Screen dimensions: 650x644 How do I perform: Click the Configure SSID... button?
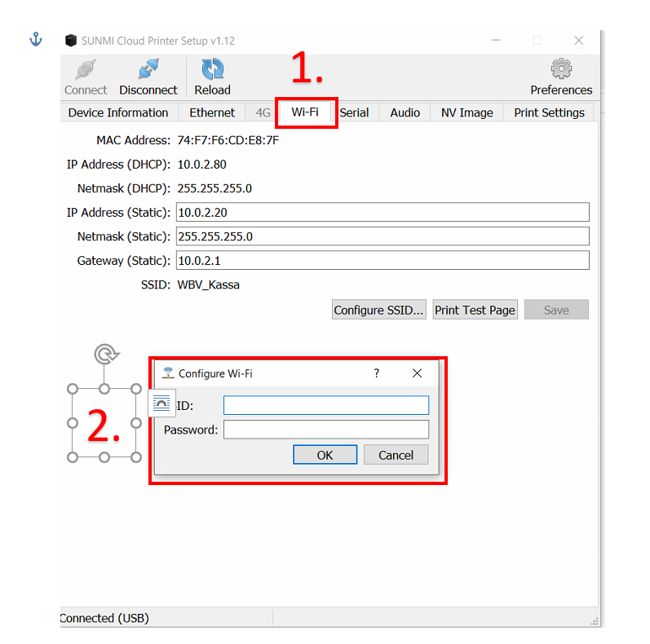click(379, 310)
